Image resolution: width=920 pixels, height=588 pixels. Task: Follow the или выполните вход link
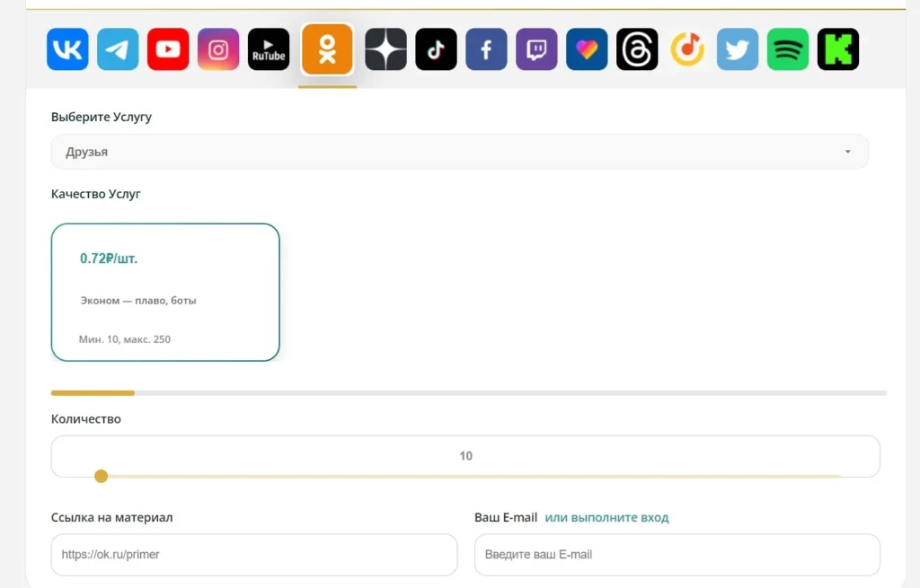point(606,518)
